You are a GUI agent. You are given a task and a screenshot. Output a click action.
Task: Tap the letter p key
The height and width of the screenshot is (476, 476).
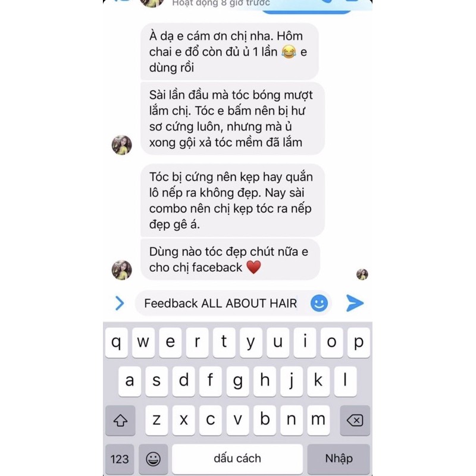click(x=359, y=343)
